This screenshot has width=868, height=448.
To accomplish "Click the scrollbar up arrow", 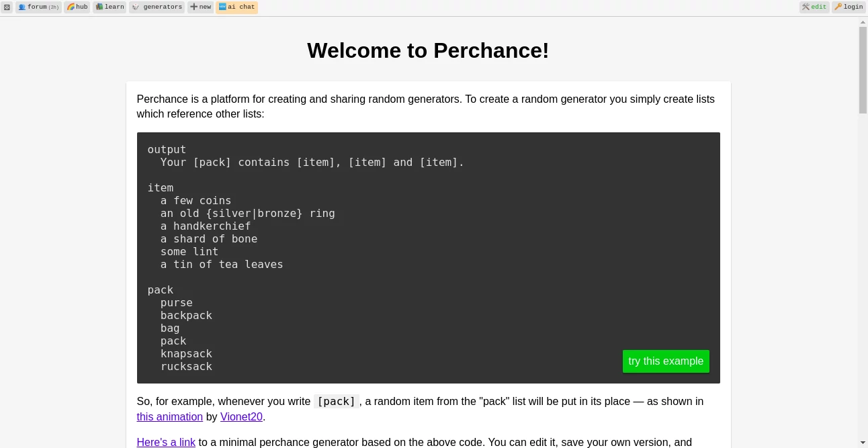I will 863,22.
